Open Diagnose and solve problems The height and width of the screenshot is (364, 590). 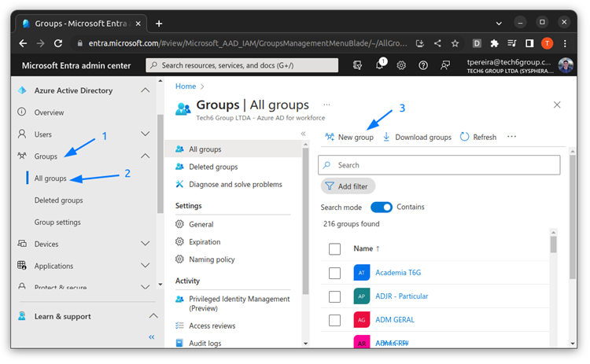click(x=234, y=184)
